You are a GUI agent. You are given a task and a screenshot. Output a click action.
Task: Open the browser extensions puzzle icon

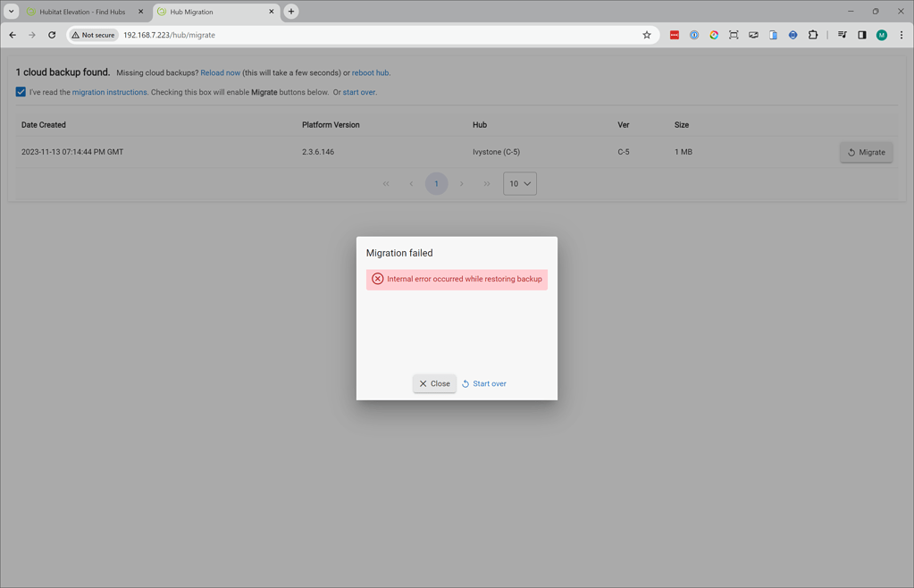(x=812, y=35)
